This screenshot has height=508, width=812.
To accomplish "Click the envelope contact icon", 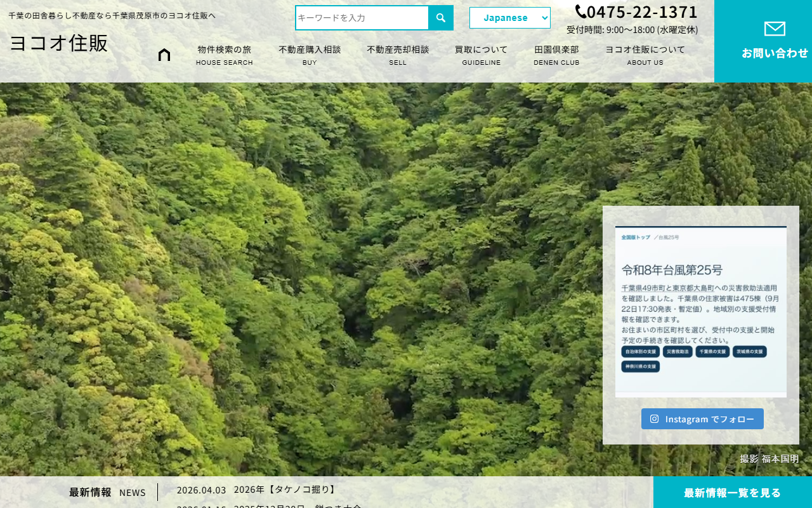I will tap(775, 29).
